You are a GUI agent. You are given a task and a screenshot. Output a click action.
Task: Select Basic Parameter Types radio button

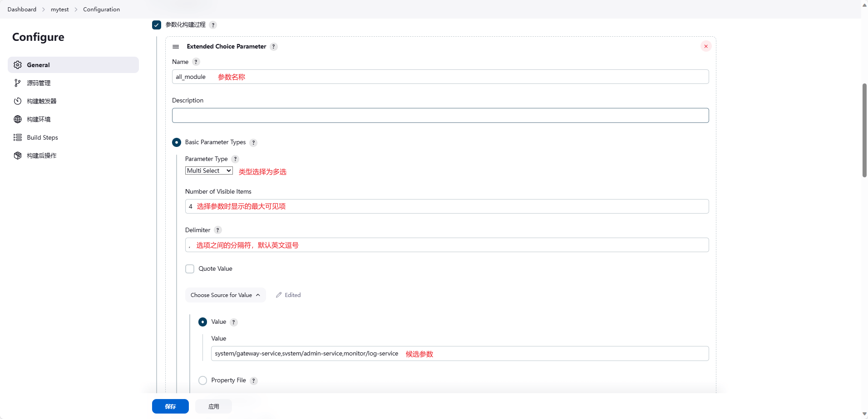pos(177,142)
